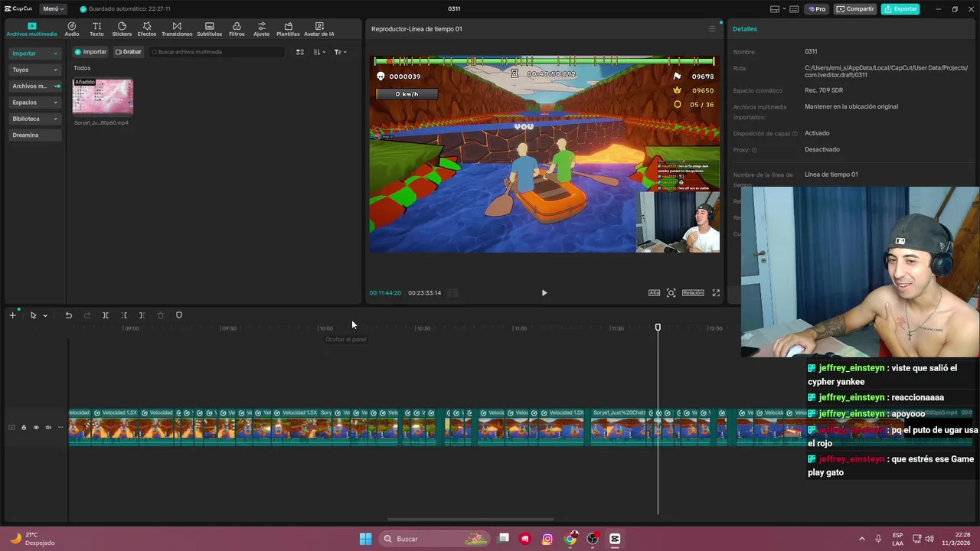
Task: Split the clip at playhead
Action: (106, 315)
